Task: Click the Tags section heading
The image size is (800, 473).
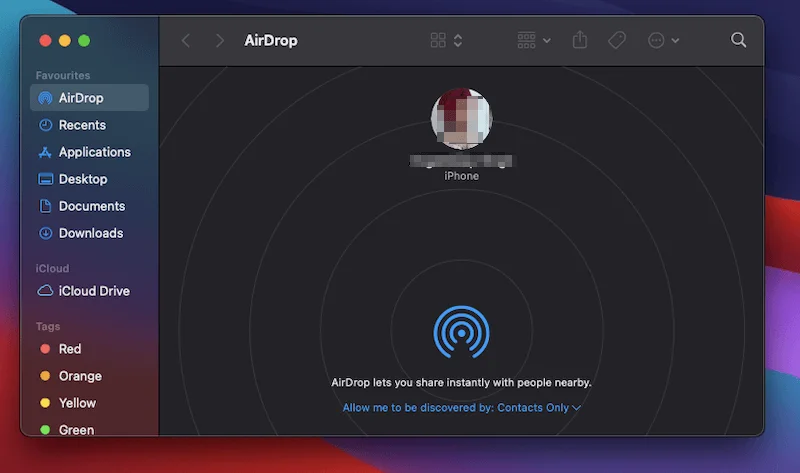Action: [48, 327]
